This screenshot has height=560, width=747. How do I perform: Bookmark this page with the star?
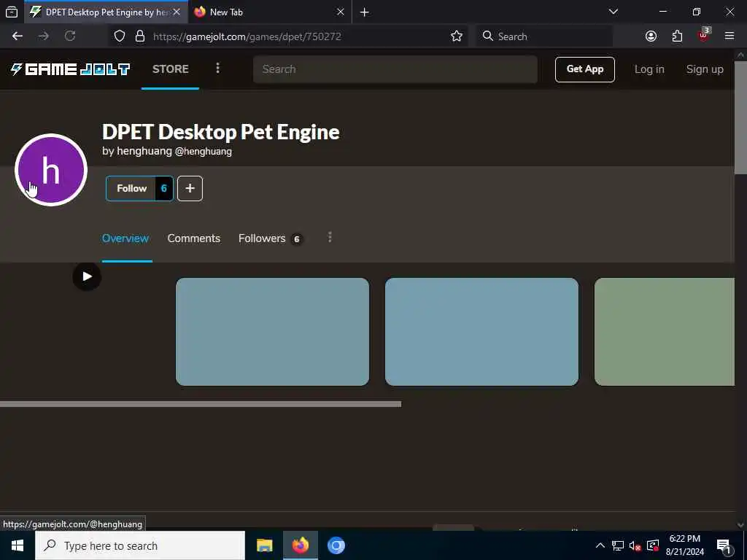457,36
